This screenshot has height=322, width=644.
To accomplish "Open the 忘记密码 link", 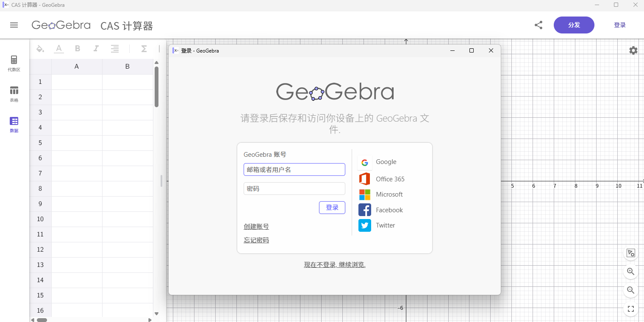I will [256, 240].
